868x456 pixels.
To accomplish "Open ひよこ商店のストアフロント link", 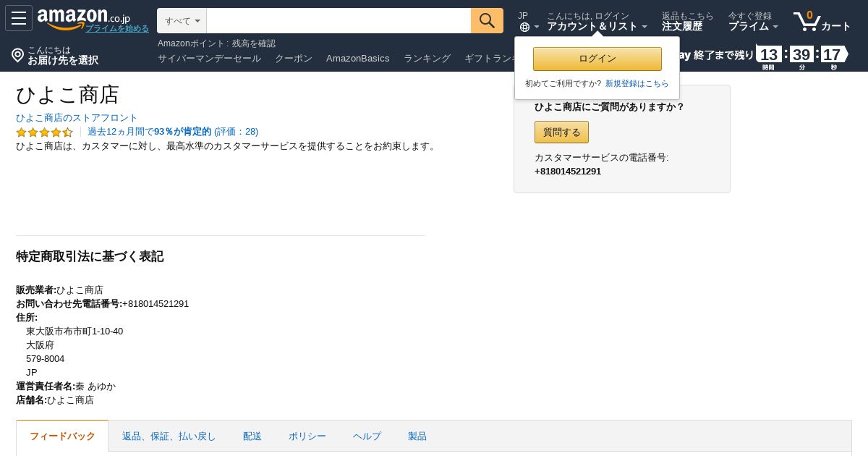I will click(77, 117).
